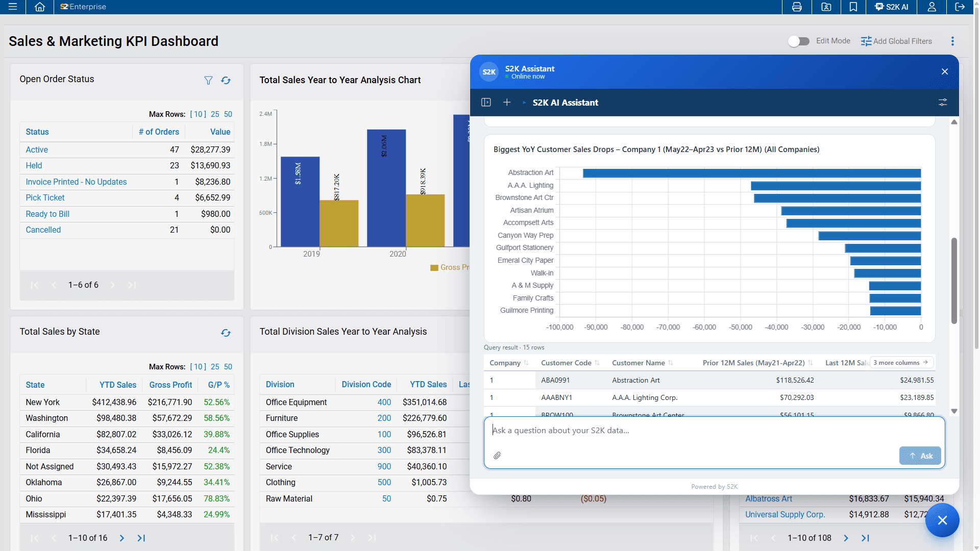Refresh the Open Order Status widget
Image resolution: width=980 pixels, height=551 pixels.
[226, 81]
